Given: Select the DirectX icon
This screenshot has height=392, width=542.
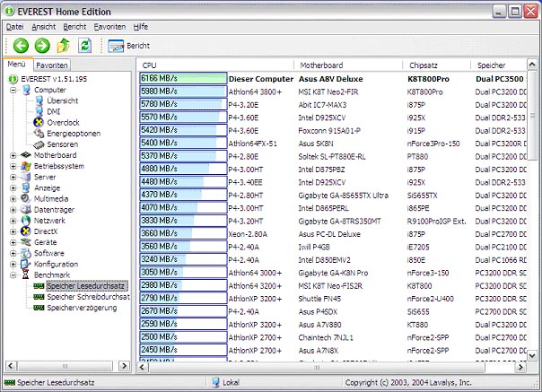Looking at the screenshot, I should pyautogui.click(x=26, y=231).
